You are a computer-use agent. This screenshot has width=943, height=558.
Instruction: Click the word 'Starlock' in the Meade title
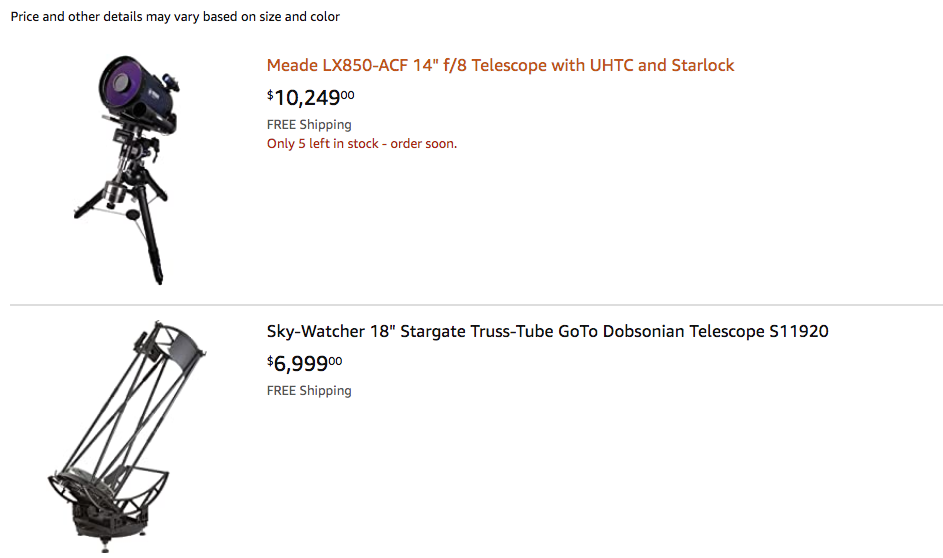(702, 66)
